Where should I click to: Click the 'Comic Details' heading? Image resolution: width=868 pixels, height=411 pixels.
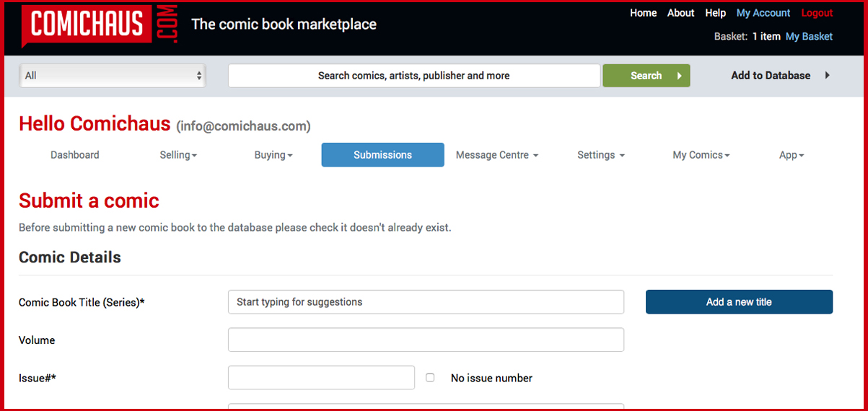(x=70, y=257)
